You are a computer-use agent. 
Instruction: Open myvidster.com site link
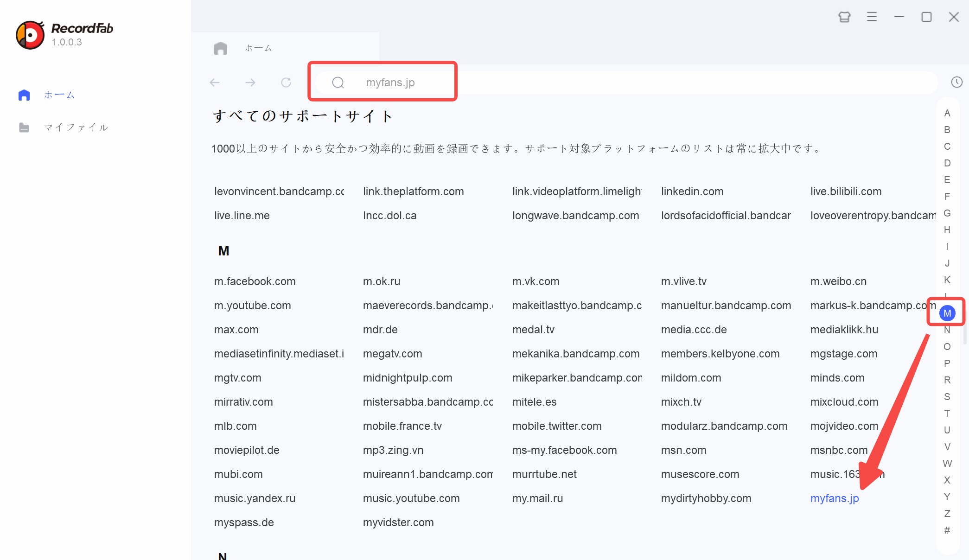[398, 522]
